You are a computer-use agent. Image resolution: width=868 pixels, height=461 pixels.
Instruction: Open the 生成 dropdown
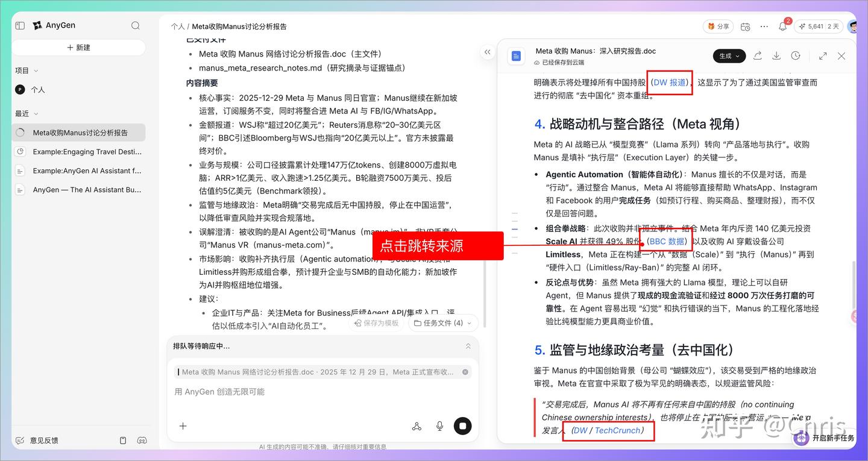pos(730,56)
